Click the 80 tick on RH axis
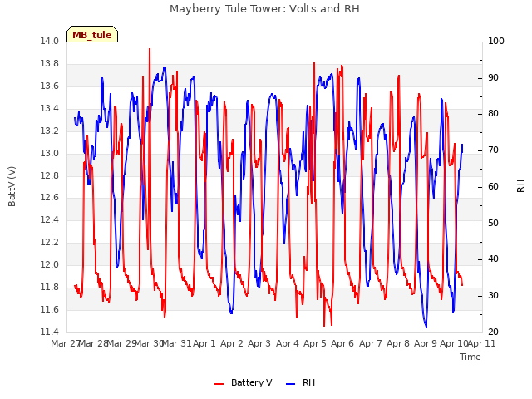Screen dimensions: 532x399 493,114
